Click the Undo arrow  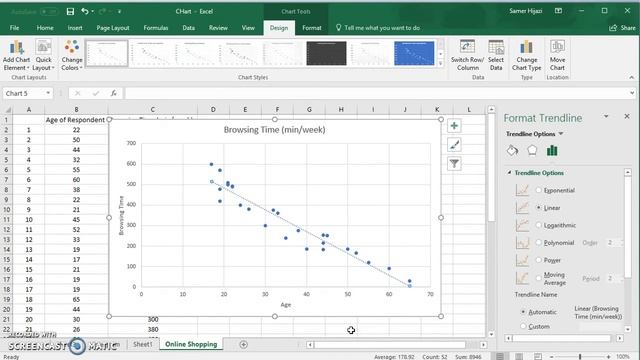pyautogui.click(x=84, y=11)
